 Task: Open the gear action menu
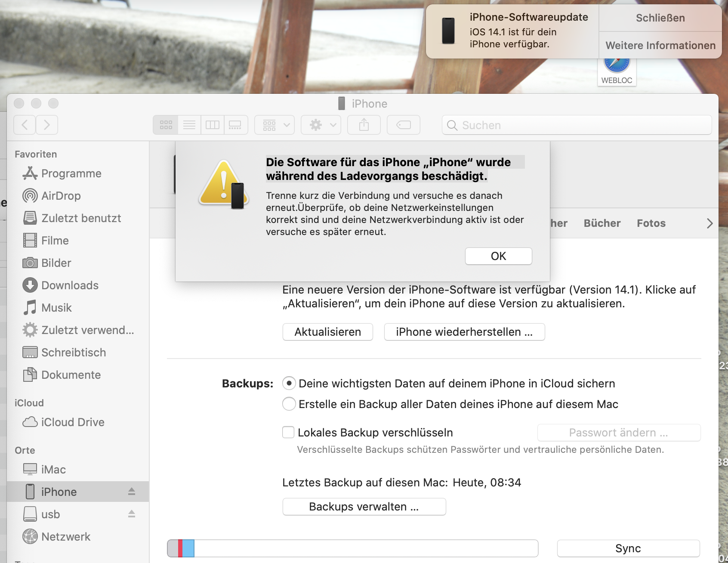tap(321, 125)
